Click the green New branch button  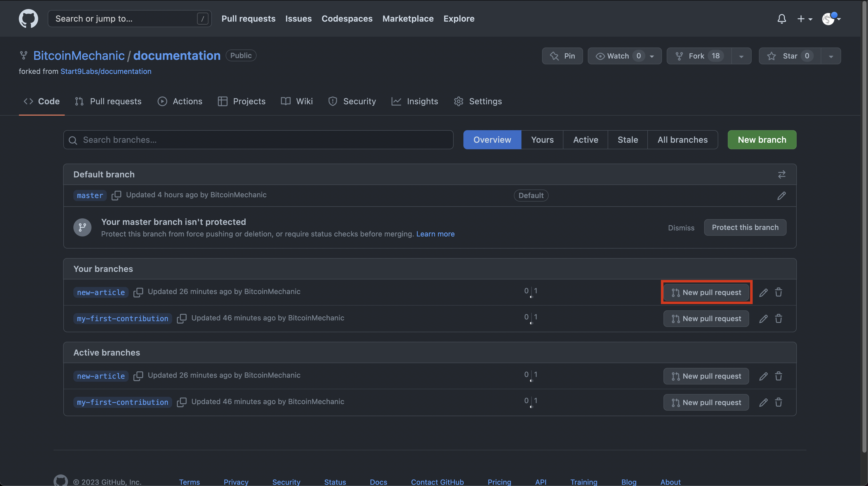[x=761, y=139]
